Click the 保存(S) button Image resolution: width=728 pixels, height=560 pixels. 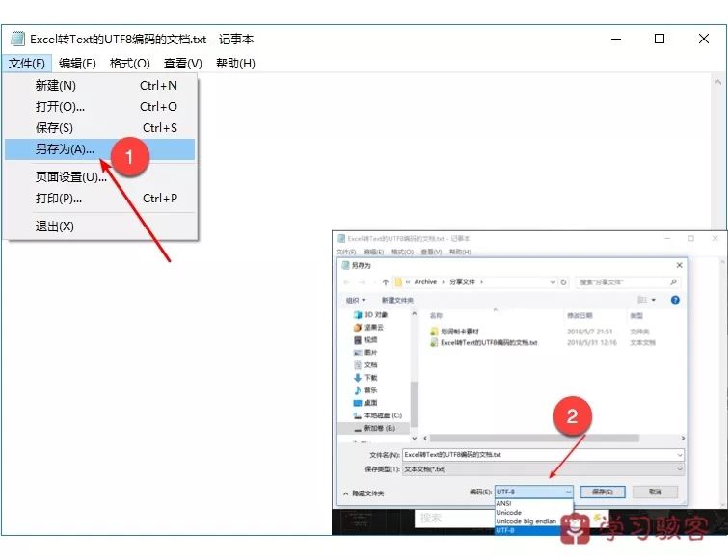603,492
